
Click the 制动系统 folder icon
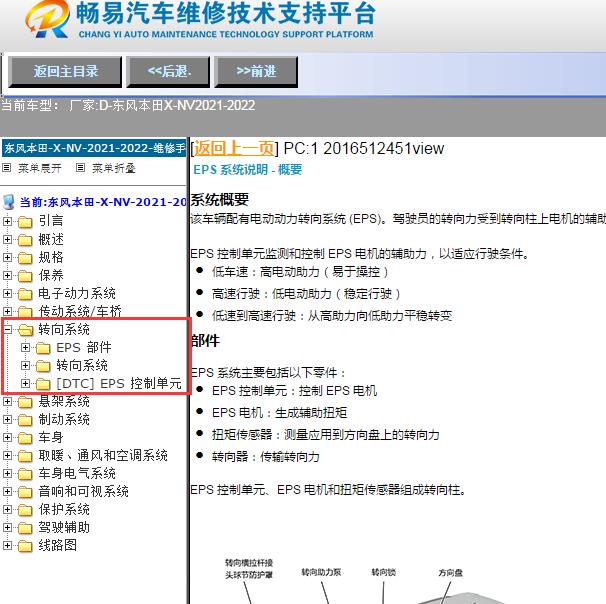(25, 420)
